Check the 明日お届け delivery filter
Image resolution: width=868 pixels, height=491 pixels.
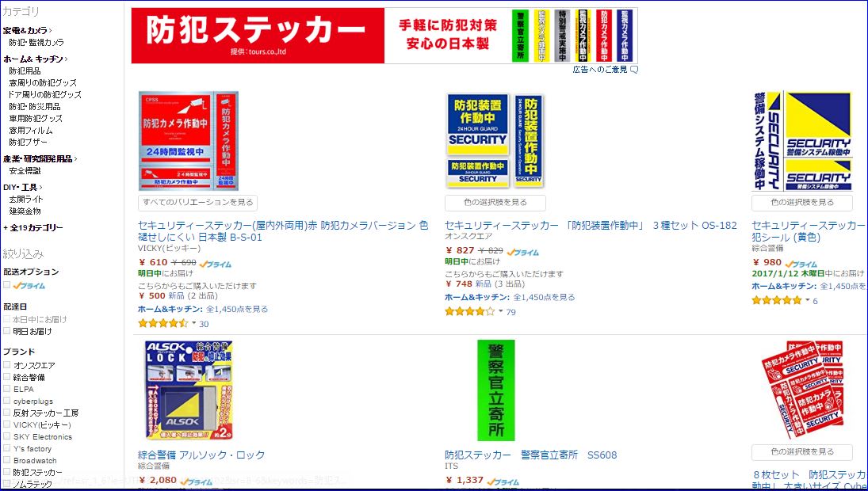click(x=6, y=331)
